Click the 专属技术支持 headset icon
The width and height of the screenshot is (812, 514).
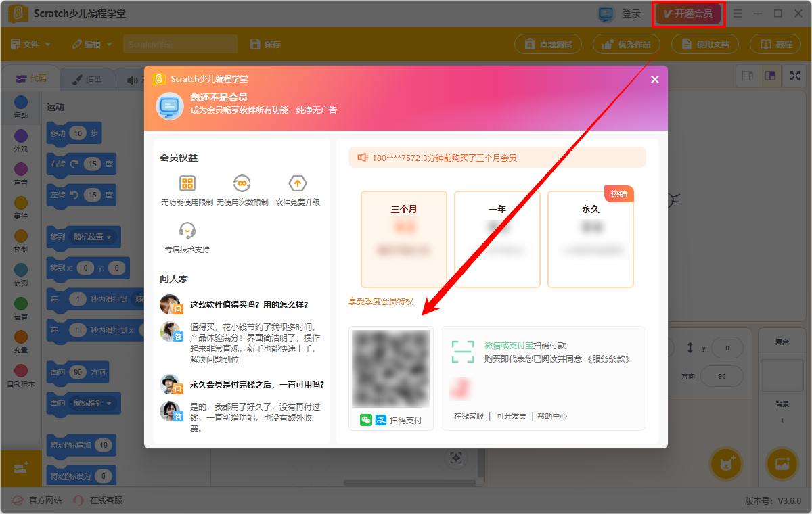click(x=187, y=230)
